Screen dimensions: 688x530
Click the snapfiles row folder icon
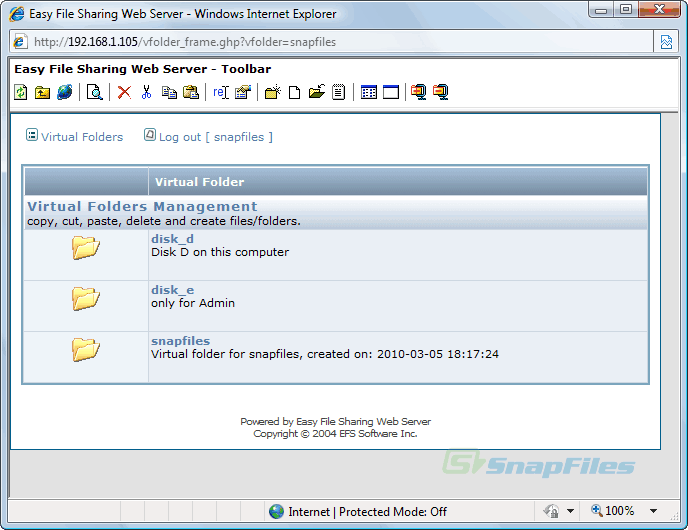[x=86, y=350]
